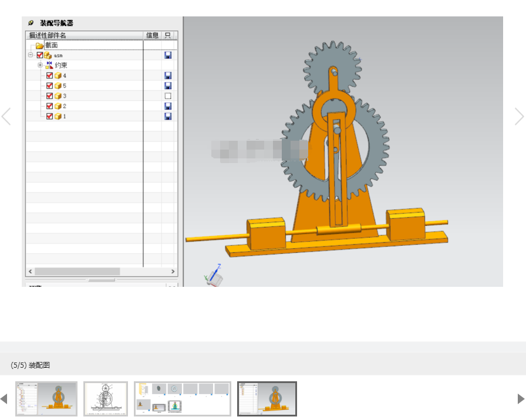The width and height of the screenshot is (526, 420).
Task: Click the yellow cube icon for part 2
Action: click(58, 106)
